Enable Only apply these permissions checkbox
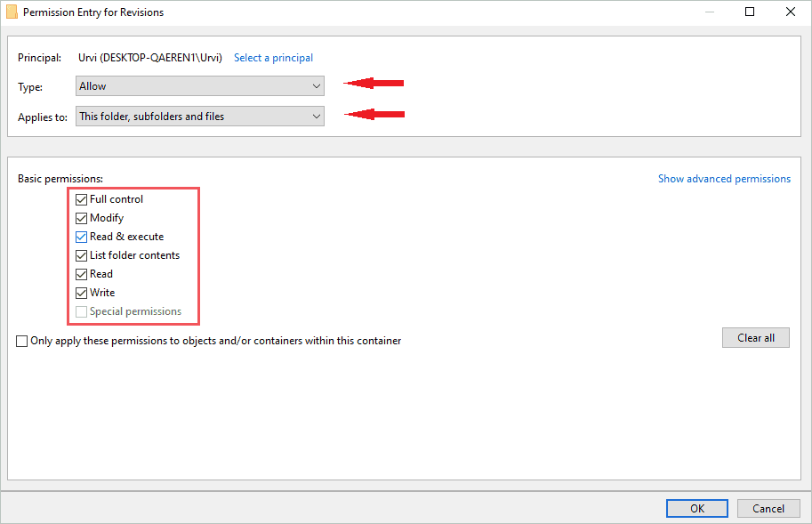The width and height of the screenshot is (812, 524). 22,341
